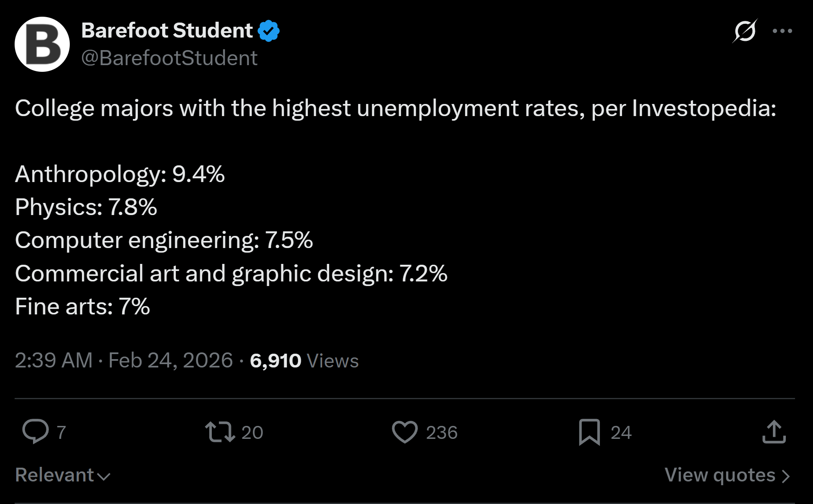Click the reply speech bubble icon
This screenshot has width=813, height=504.
point(36,431)
